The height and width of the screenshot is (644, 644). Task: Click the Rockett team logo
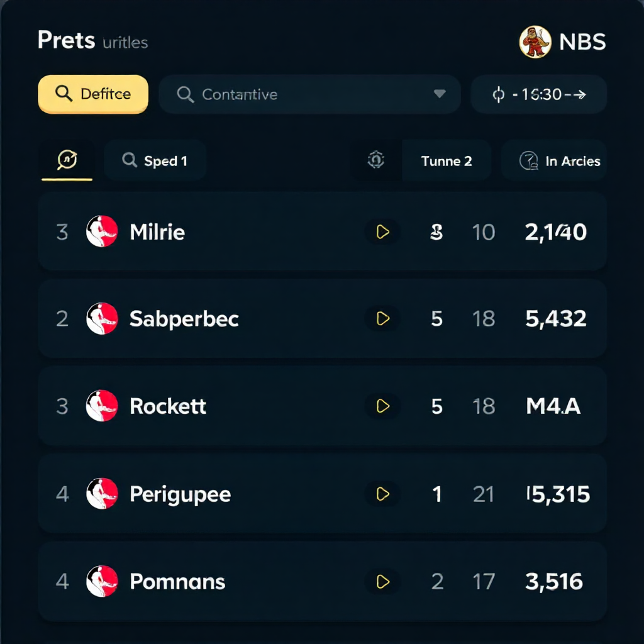tap(102, 406)
